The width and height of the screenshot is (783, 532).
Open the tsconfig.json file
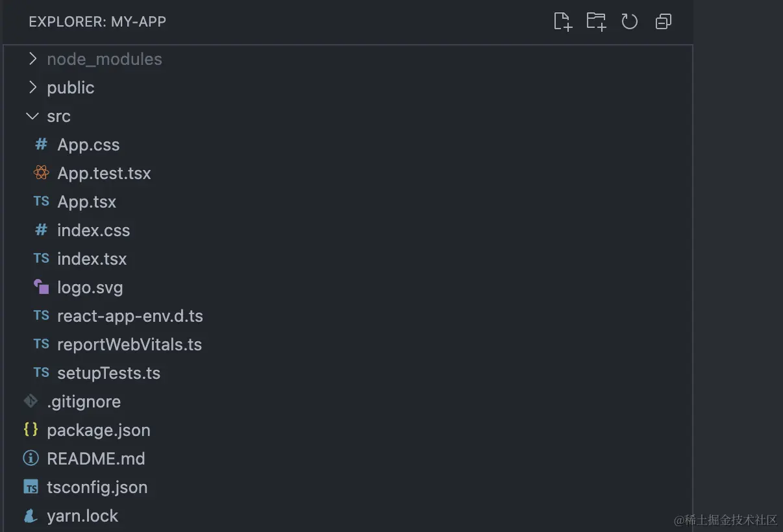97,487
